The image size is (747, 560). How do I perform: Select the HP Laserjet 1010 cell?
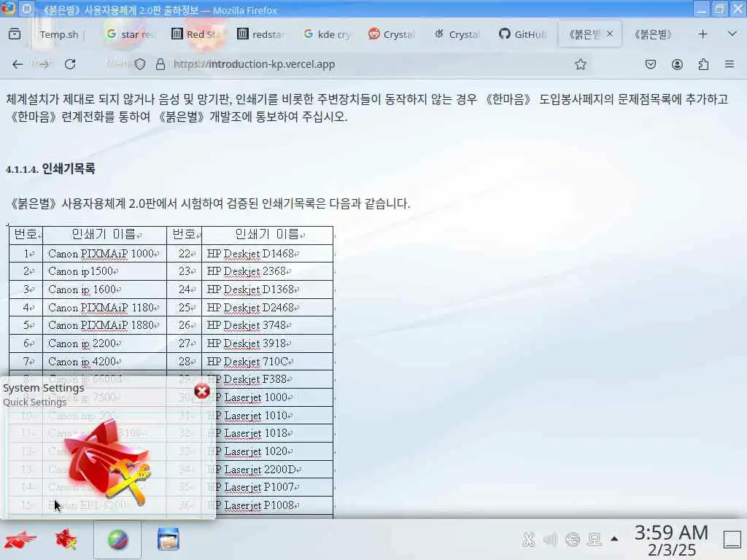pyautogui.click(x=274, y=416)
